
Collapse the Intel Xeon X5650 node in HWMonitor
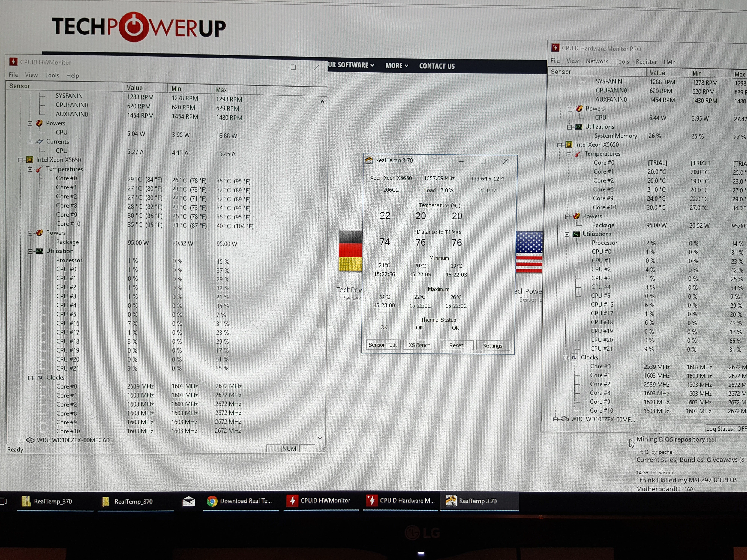(20, 160)
